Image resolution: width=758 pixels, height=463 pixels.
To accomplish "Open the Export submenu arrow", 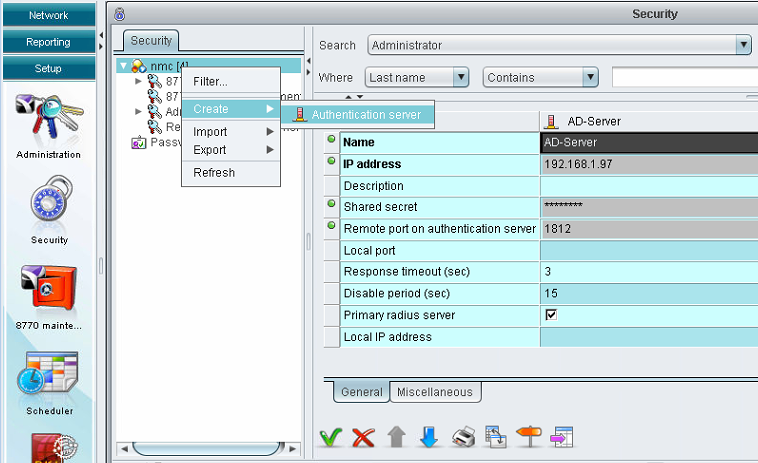I will pos(270,150).
